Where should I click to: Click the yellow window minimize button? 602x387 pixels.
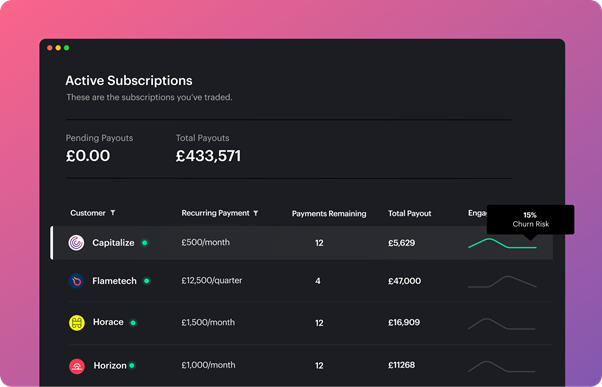coord(58,48)
